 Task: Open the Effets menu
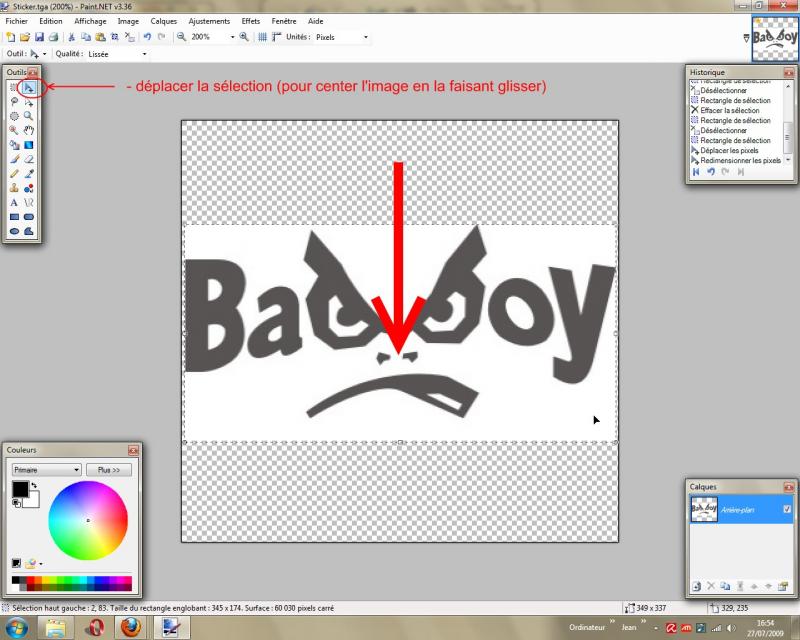[x=251, y=21]
